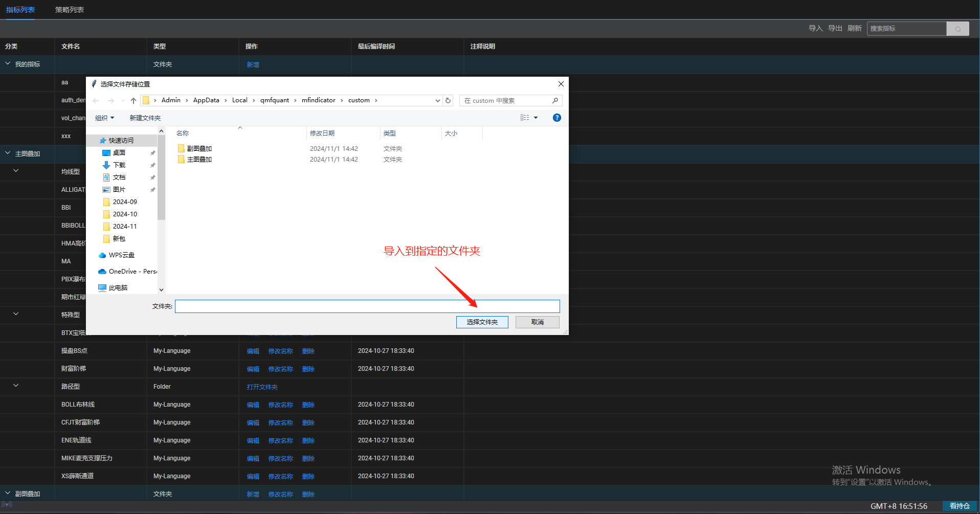This screenshot has height=514, width=980.
Task: Open the 组织 dropdown menu
Action: [x=104, y=118]
